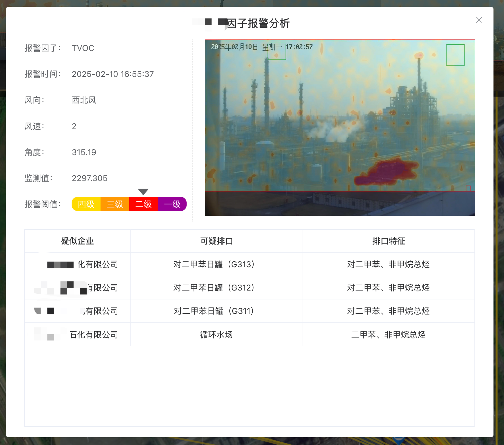Click the small red square marker in image
This screenshot has width=504, height=445.
tap(468, 188)
